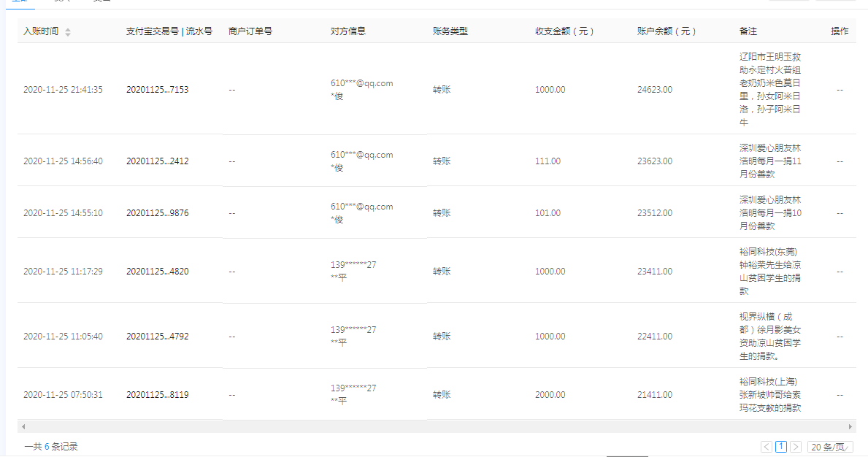Click horizontal scrollbar left arrow
The height and width of the screenshot is (457, 868).
click(23, 426)
